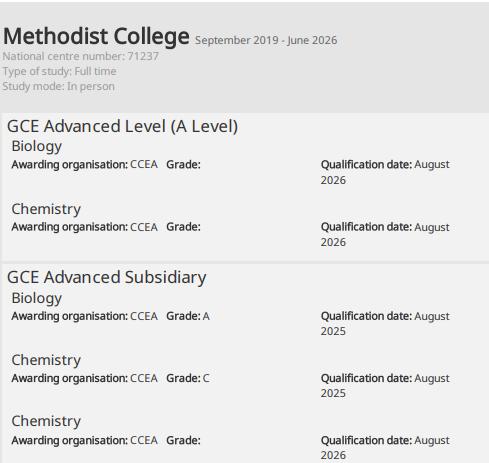Click Grade: C for AS Chemistry
Viewport: 489px width, 463px height.
188,378
